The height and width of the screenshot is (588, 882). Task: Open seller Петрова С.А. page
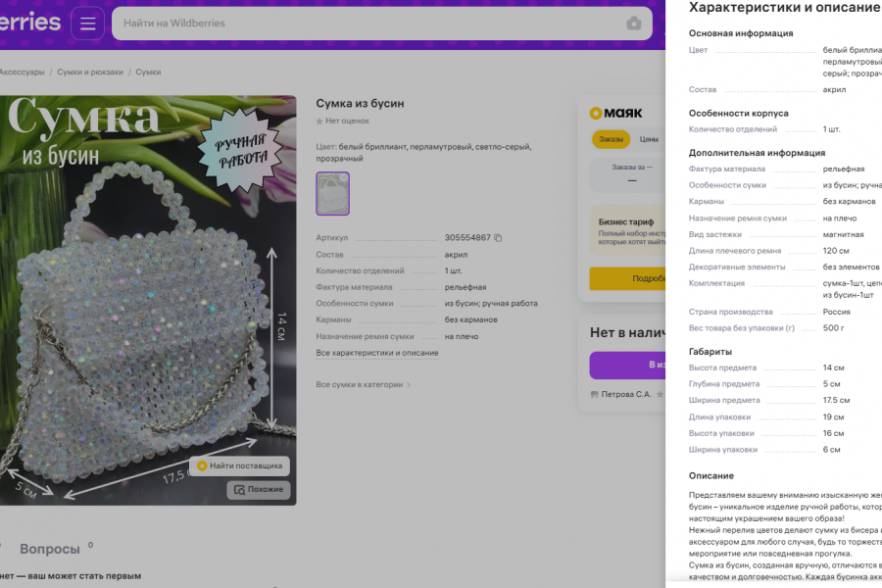pyautogui.click(x=626, y=394)
